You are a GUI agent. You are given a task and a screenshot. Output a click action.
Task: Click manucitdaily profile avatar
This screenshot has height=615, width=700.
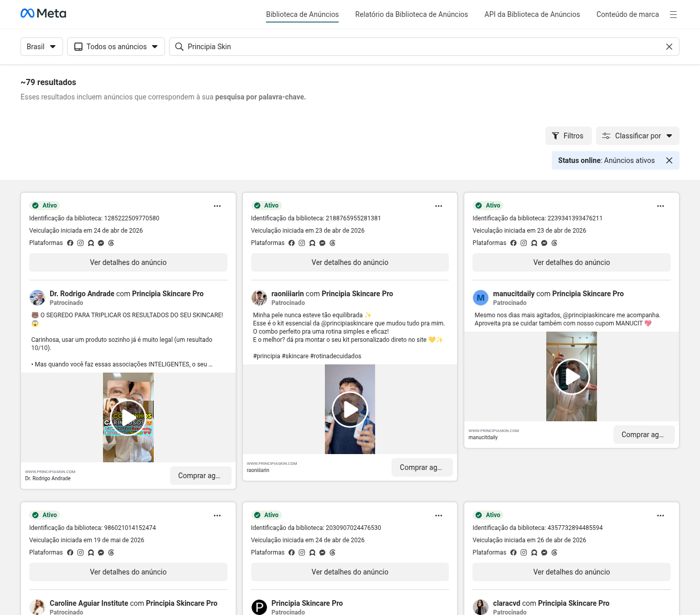(481, 298)
